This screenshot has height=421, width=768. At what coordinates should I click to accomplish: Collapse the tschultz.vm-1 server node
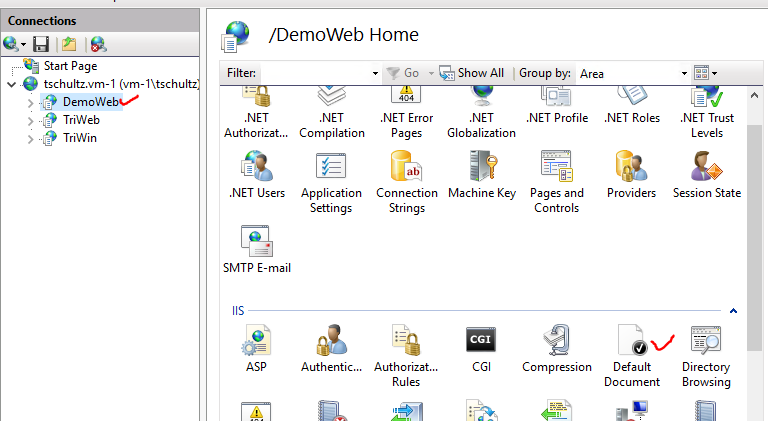click(11, 84)
